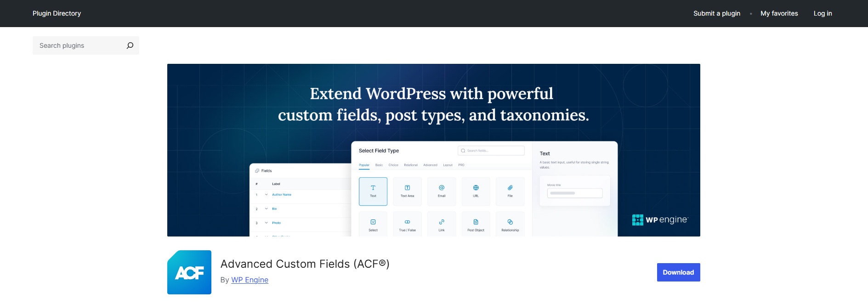Click the Advanced Custom Fields (ACF®) title

point(305,264)
